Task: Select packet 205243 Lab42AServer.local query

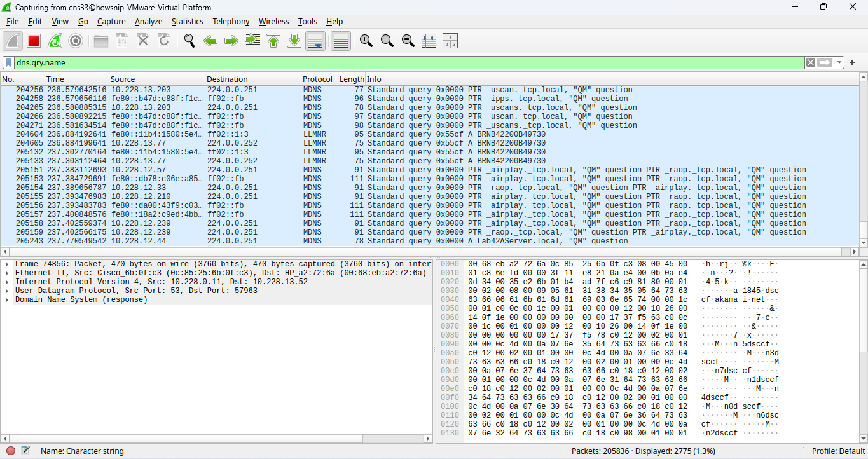Action: point(429,241)
